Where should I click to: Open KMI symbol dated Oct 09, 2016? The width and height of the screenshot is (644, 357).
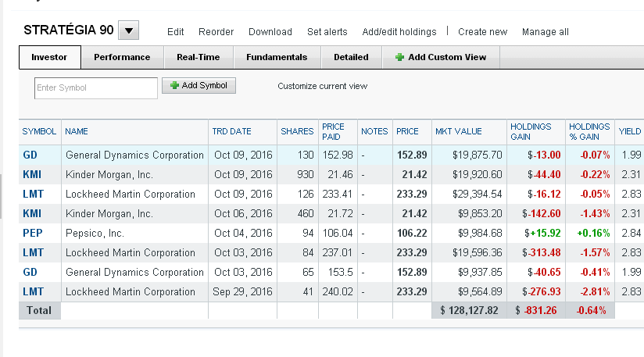pyautogui.click(x=32, y=174)
